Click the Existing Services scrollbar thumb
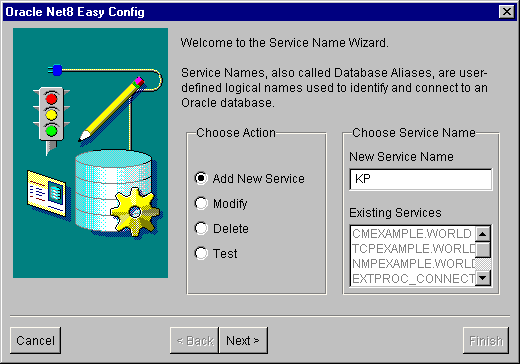The width and height of the screenshot is (520, 364). pos(483,249)
